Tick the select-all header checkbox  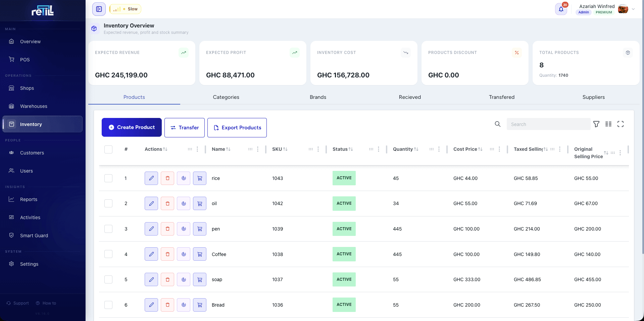108,149
